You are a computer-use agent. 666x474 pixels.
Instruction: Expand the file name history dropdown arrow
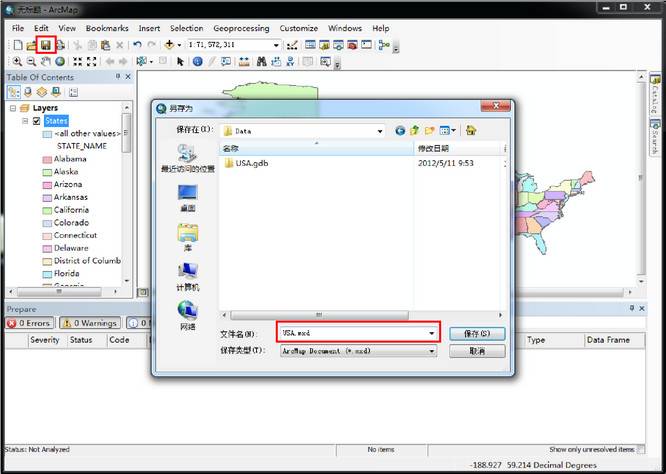coord(432,333)
